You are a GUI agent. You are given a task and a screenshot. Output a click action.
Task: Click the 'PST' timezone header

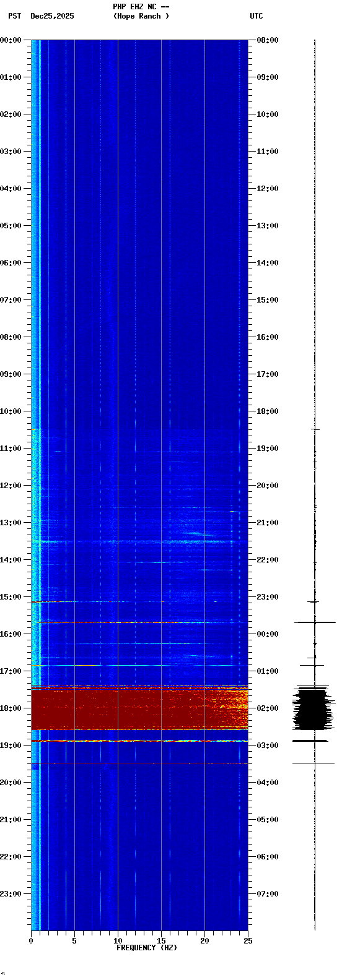[x=15, y=16]
